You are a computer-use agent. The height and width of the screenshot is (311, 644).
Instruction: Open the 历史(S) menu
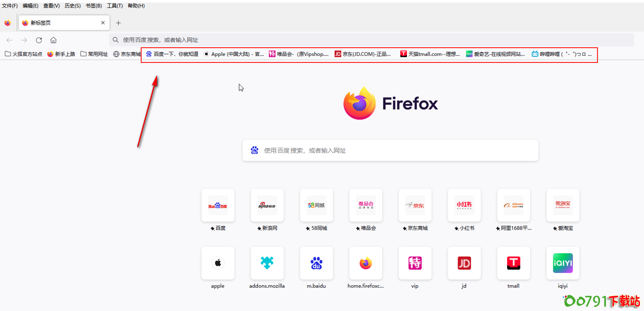click(73, 6)
